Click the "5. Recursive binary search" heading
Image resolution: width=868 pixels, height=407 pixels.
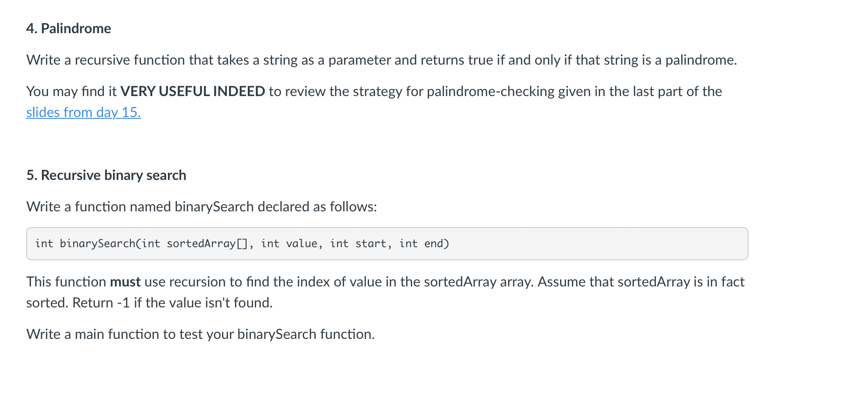click(x=106, y=175)
